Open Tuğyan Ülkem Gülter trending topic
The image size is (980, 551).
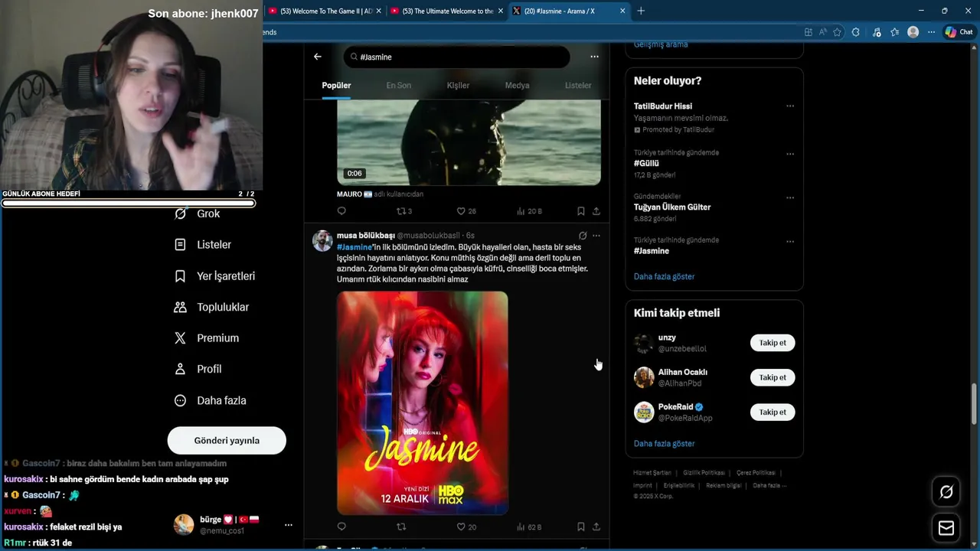coord(672,207)
